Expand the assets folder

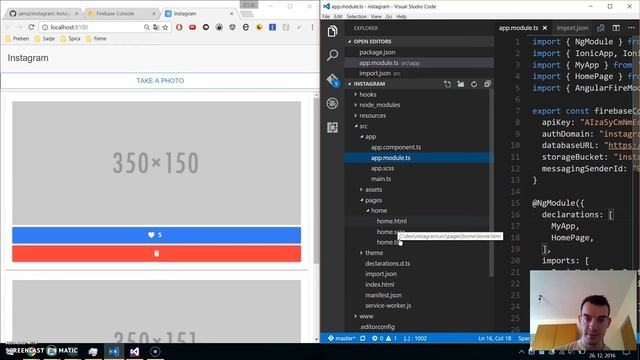point(373,189)
